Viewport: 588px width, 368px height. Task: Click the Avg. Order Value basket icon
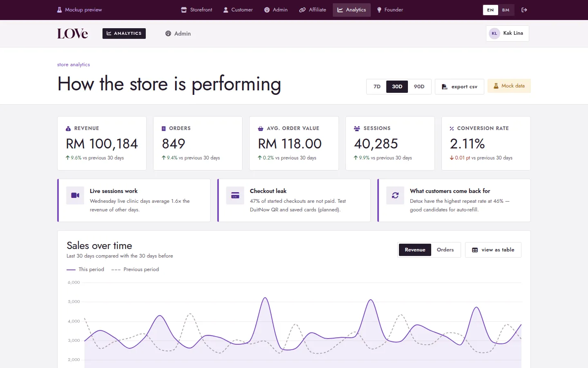(261, 128)
